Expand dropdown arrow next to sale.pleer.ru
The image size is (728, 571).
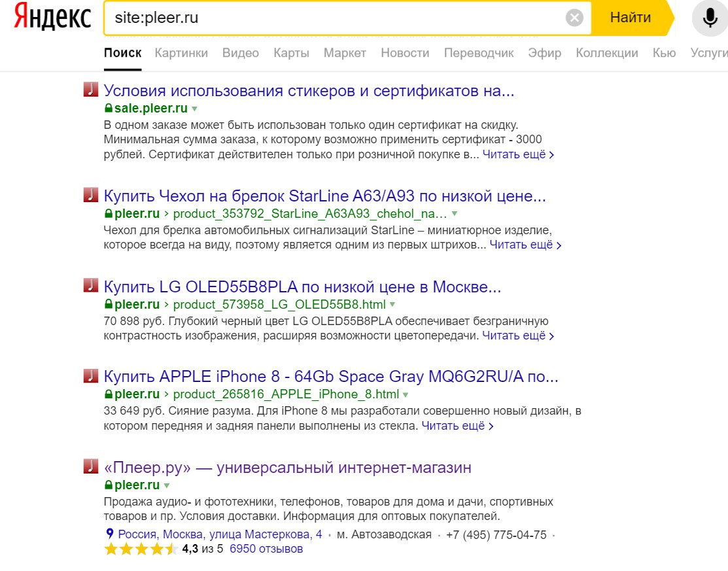[x=194, y=109]
